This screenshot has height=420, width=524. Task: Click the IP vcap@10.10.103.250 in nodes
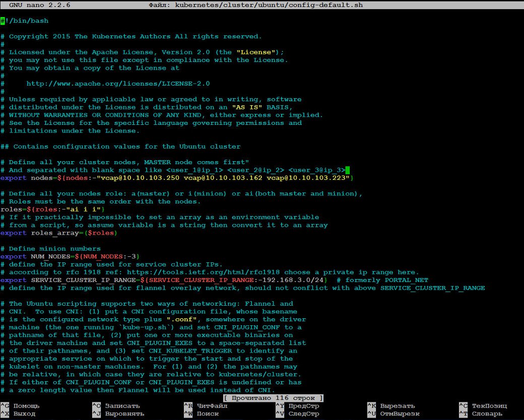coord(140,178)
